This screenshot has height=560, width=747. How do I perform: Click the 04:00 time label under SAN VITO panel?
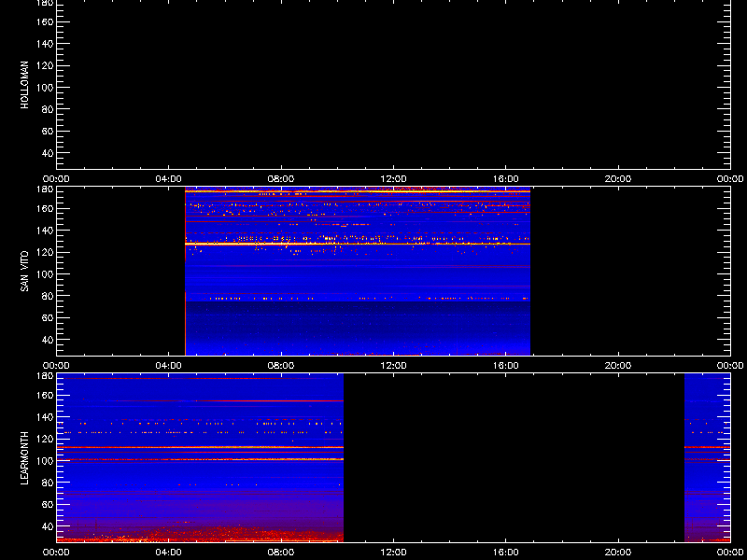[169, 366]
